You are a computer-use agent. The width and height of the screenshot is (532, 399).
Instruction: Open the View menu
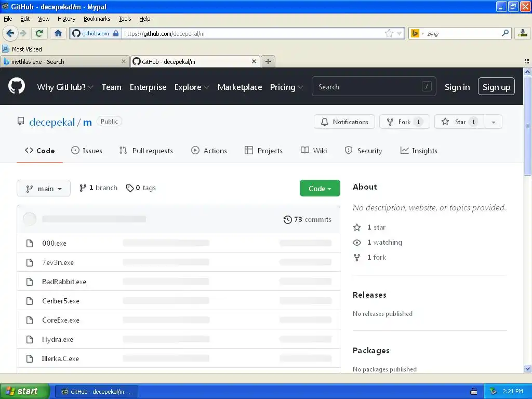pos(44,19)
